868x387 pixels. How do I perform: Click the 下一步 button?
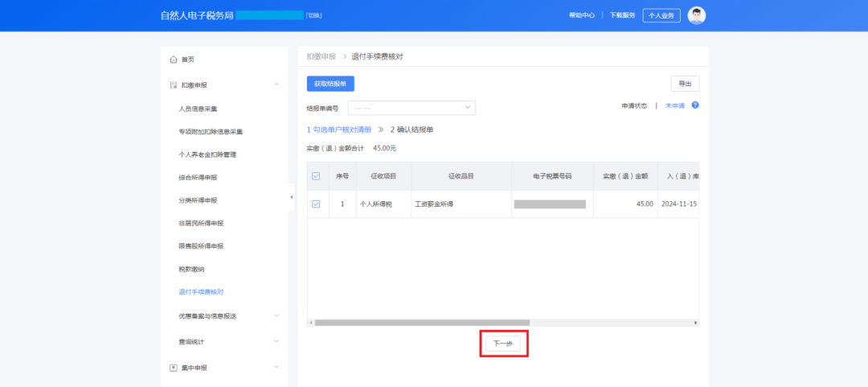503,344
